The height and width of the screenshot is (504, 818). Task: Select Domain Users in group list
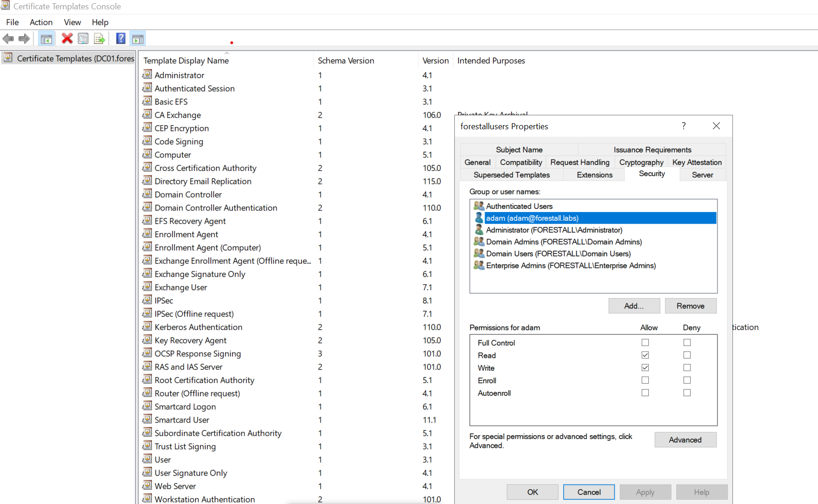[x=558, y=254]
